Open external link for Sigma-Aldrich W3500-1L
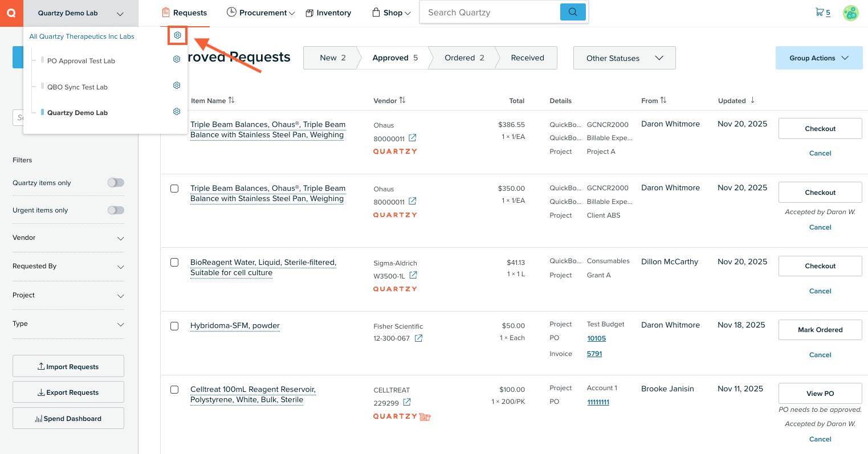This screenshot has height=454, width=868. tap(413, 275)
